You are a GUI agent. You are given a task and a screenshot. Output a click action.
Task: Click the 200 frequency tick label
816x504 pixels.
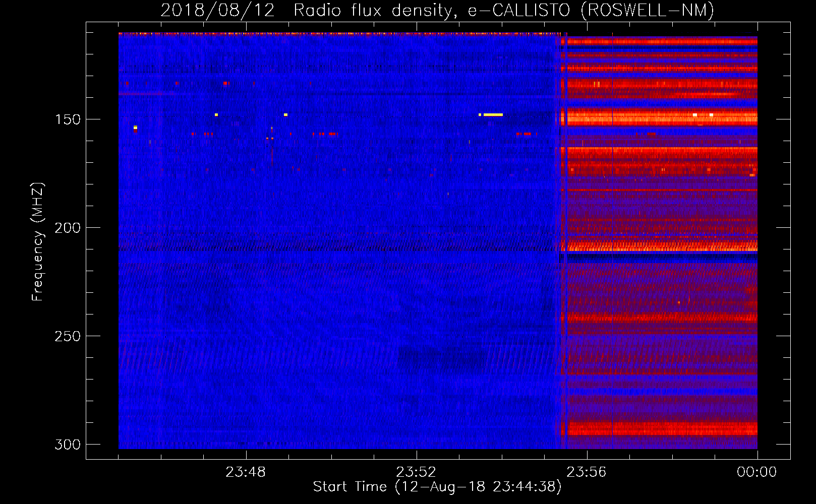click(68, 228)
